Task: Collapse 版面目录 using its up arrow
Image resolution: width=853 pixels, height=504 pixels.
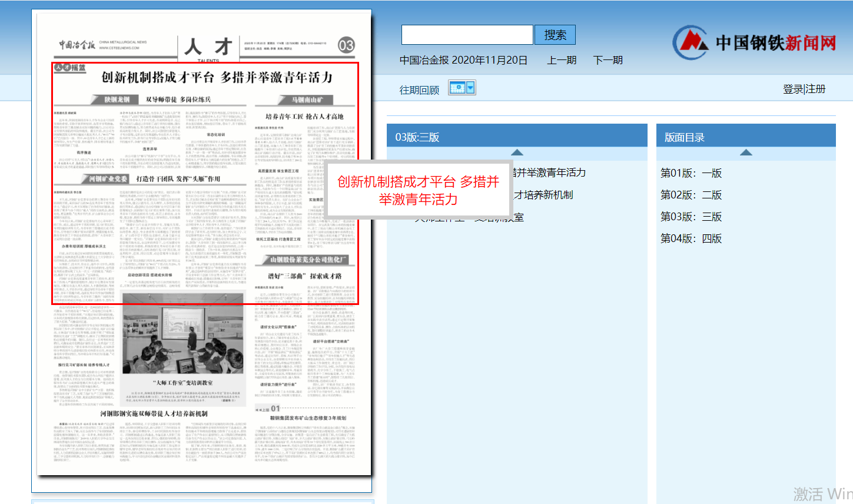Action: tap(746, 152)
